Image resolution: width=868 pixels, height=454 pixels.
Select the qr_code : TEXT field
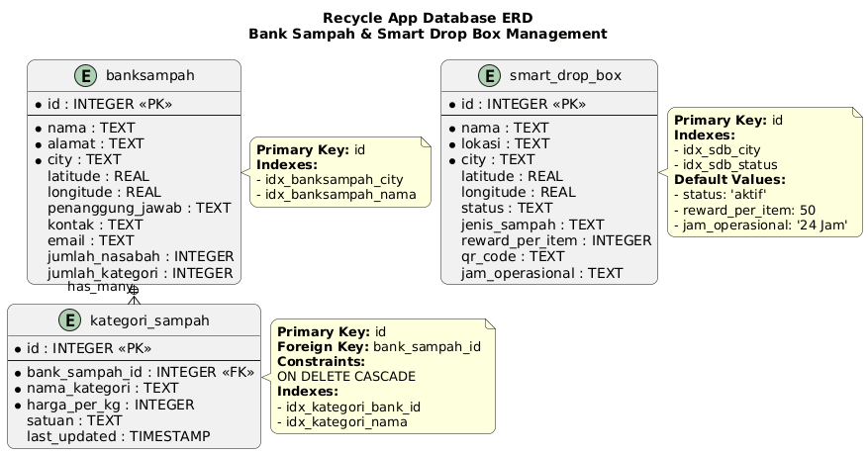512,255
